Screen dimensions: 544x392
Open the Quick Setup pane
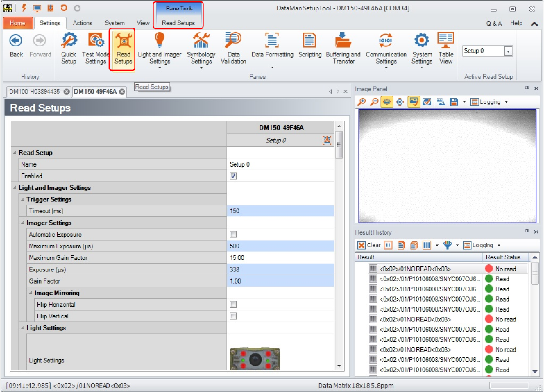69,49
